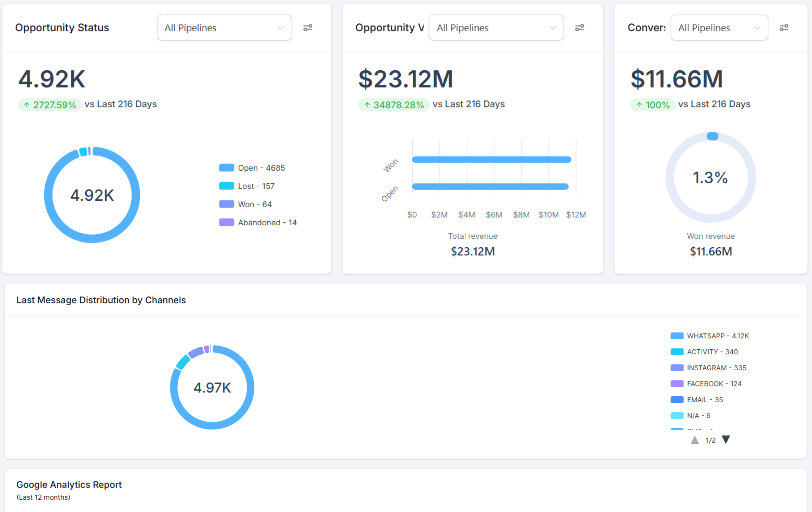Click the Opportunity Status donut chart ring
The width and height of the screenshot is (812, 512).
coord(49,196)
